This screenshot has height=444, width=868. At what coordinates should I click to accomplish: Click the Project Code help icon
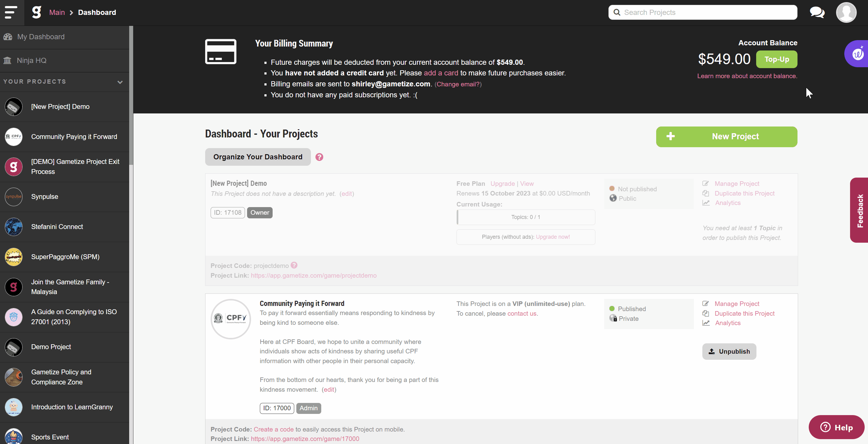(x=294, y=265)
